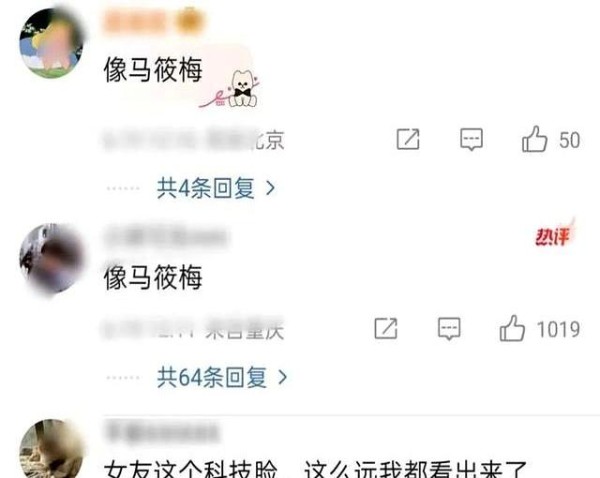Tap chevron next to 共64条回复
This screenshot has height=478, width=600.
coord(282,377)
